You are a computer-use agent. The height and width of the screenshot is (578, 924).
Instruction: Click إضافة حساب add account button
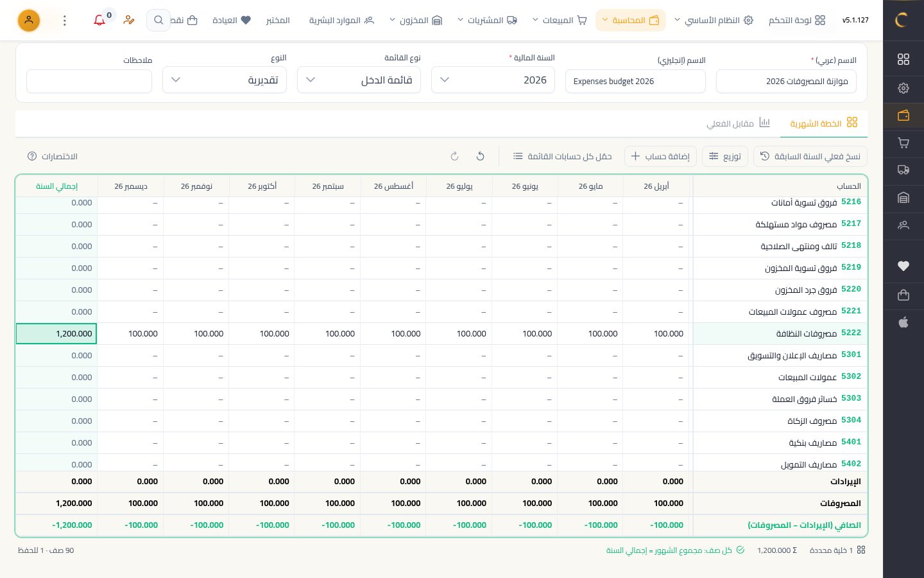coord(660,156)
